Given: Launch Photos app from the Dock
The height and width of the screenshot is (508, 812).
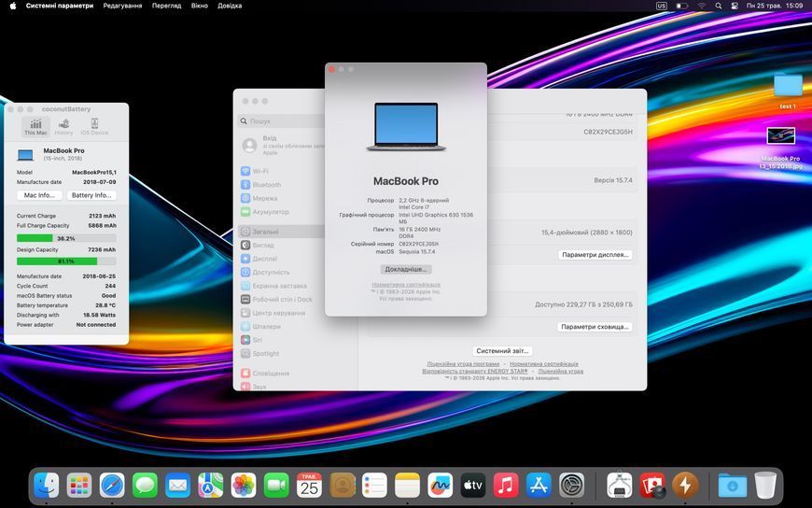Looking at the screenshot, I should (244, 486).
